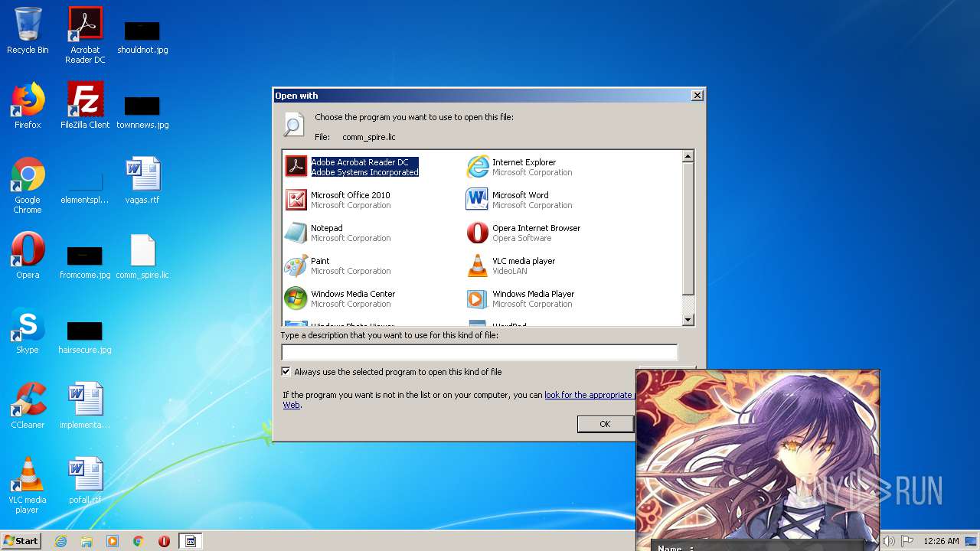Select the Opera desktop shortcut

(28, 256)
